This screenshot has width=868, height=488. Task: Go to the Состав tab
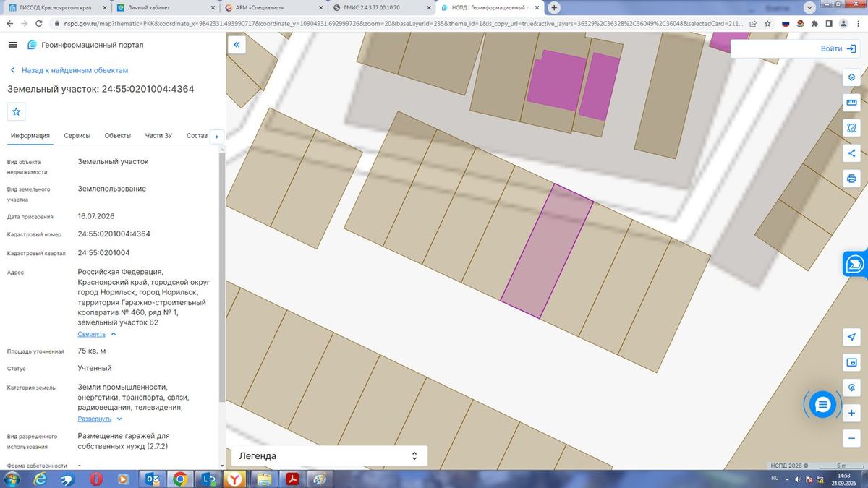click(197, 136)
